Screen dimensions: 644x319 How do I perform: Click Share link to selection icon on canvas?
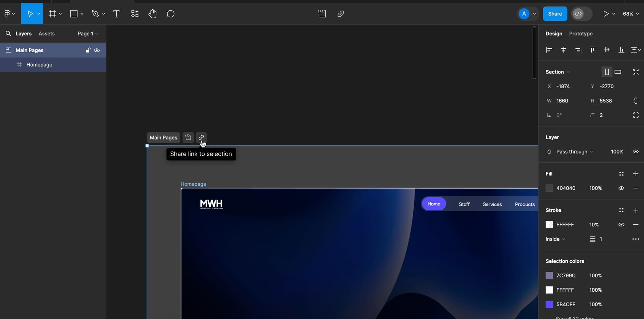pyautogui.click(x=201, y=138)
